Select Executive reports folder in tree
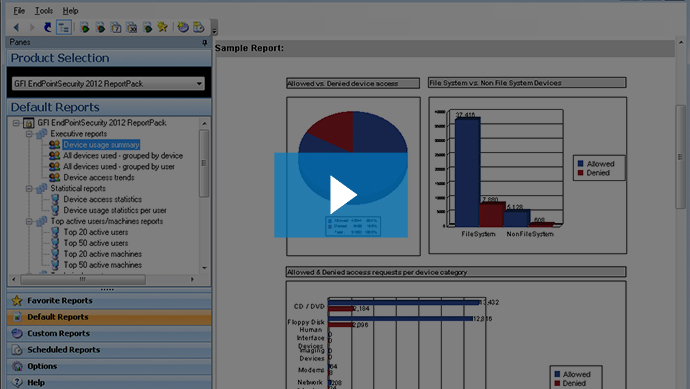Viewport: 690px width, 389px height. tap(79, 134)
